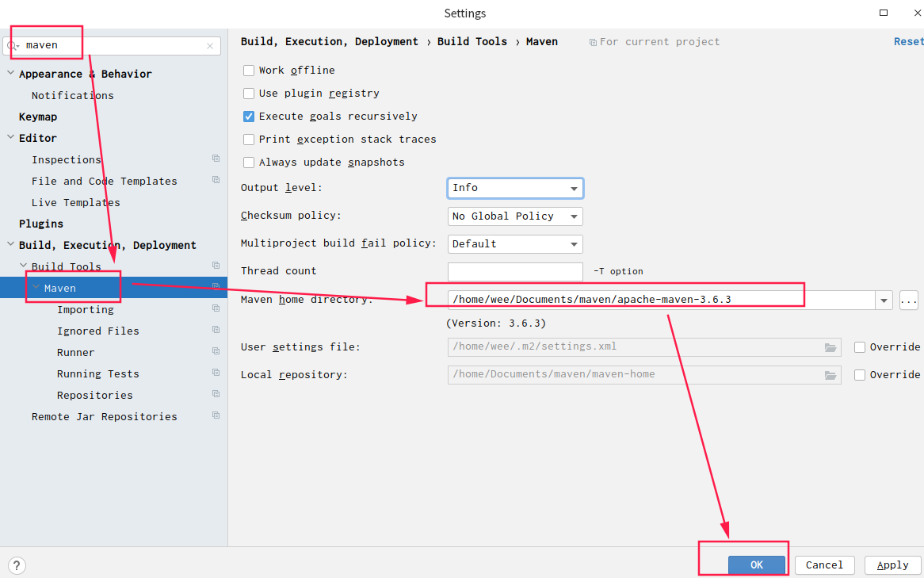The image size is (924, 578).
Task: Select Plugins in settings tree
Action: (x=40, y=224)
